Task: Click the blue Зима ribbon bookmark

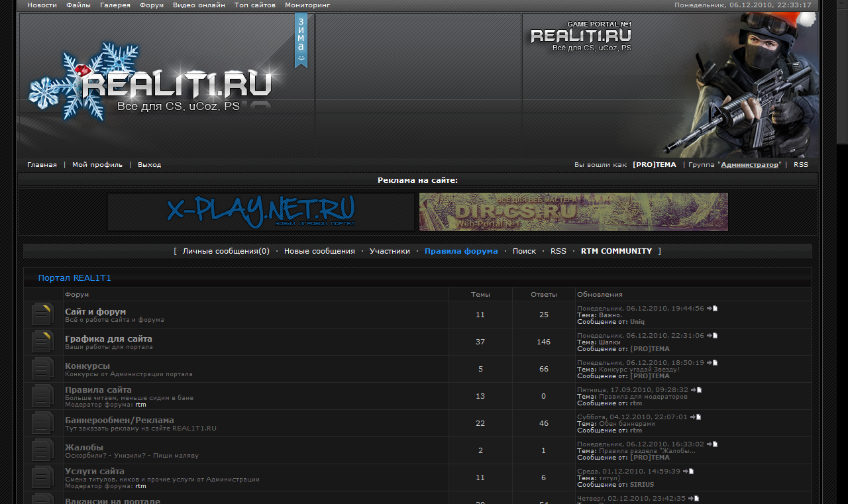Action: coord(301,40)
